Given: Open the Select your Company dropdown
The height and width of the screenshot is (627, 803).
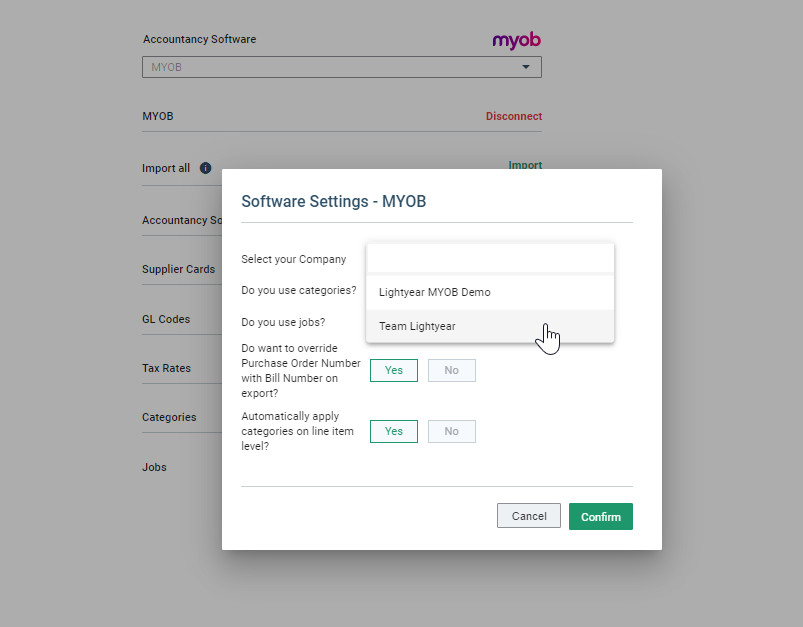Looking at the screenshot, I should pyautogui.click(x=489, y=257).
